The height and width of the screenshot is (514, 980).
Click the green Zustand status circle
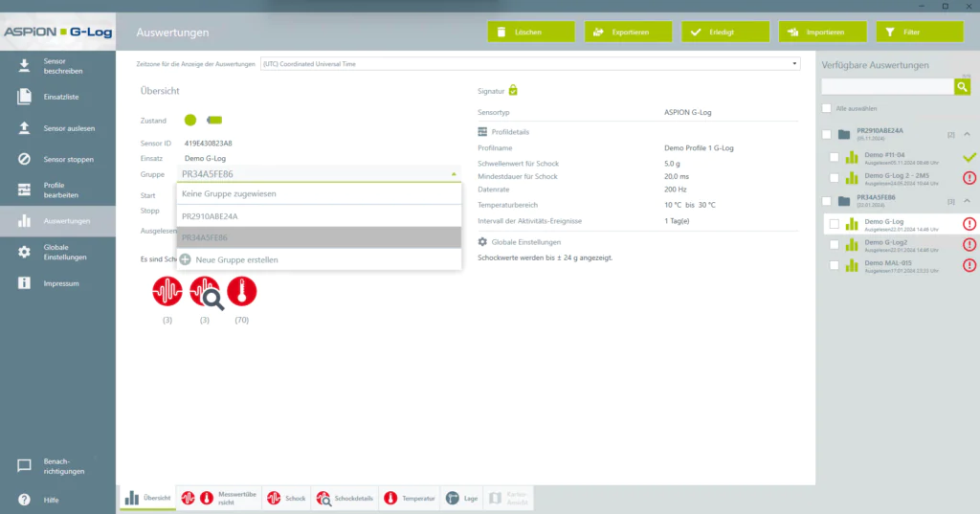tap(190, 120)
